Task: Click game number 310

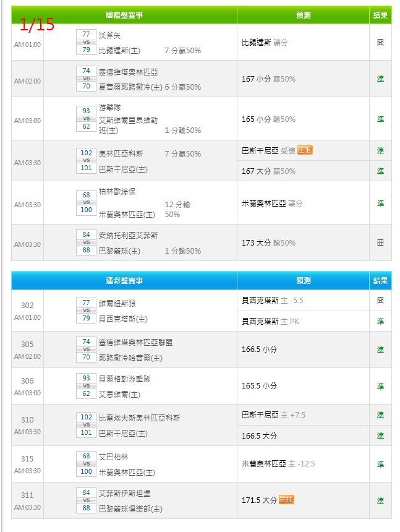Action: click(27, 420)
